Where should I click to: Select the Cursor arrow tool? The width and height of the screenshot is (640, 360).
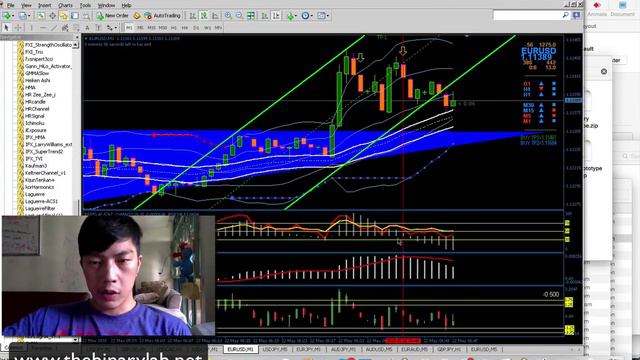point(6,27)
